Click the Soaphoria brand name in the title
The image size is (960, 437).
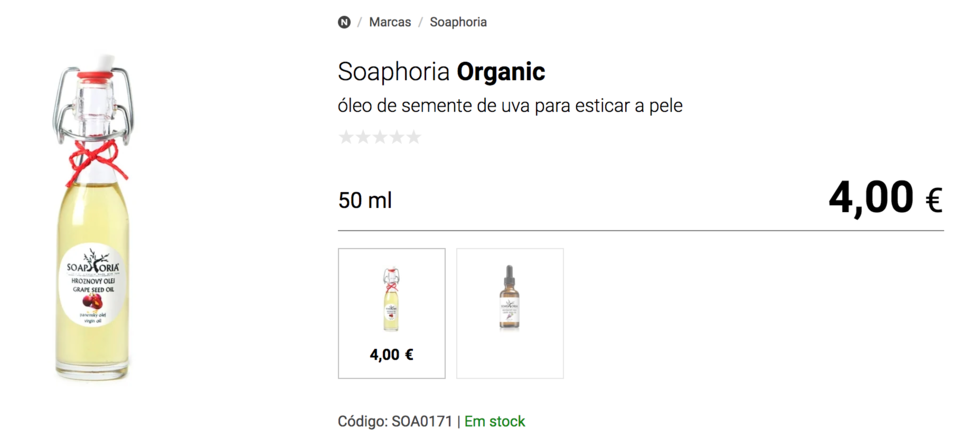point(394,72)
